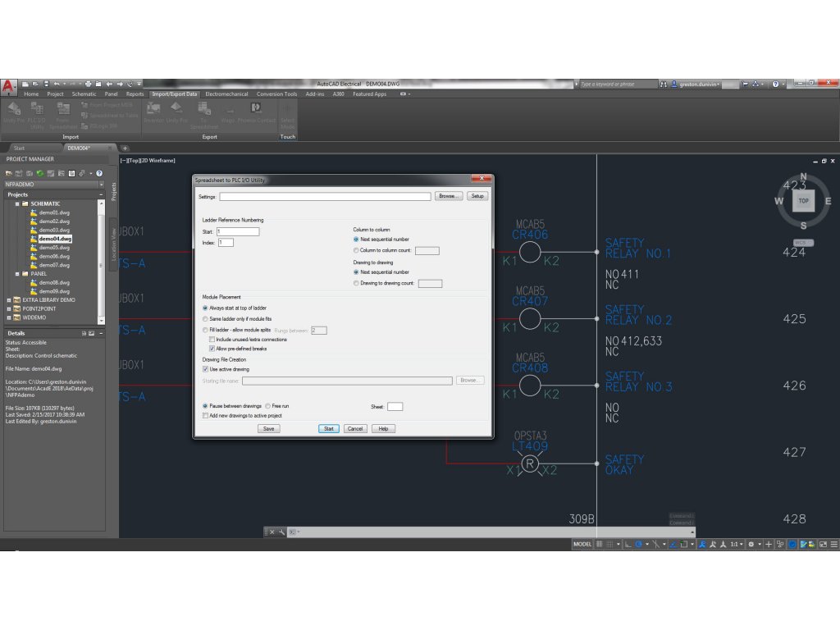Open the Schematic ribbon tab
Viewport: 840px width, 630px height.
pos(84,94)
